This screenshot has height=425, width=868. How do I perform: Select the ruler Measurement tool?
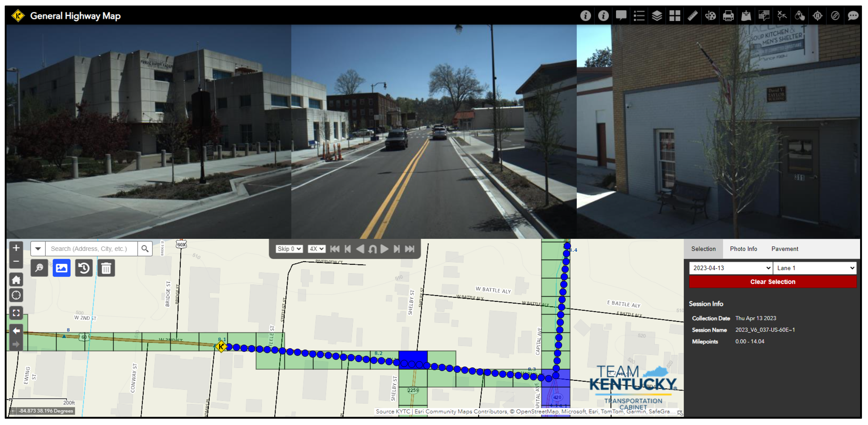pos(693,16)
